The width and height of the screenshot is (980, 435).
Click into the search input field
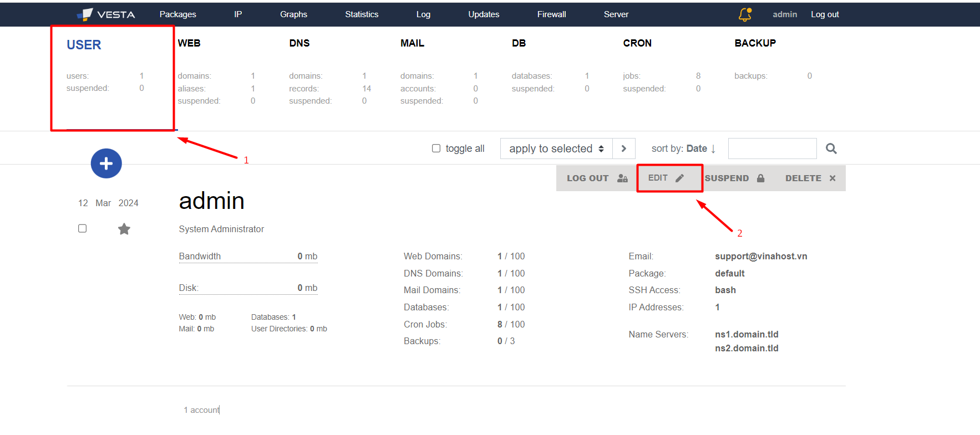[772, 149]
